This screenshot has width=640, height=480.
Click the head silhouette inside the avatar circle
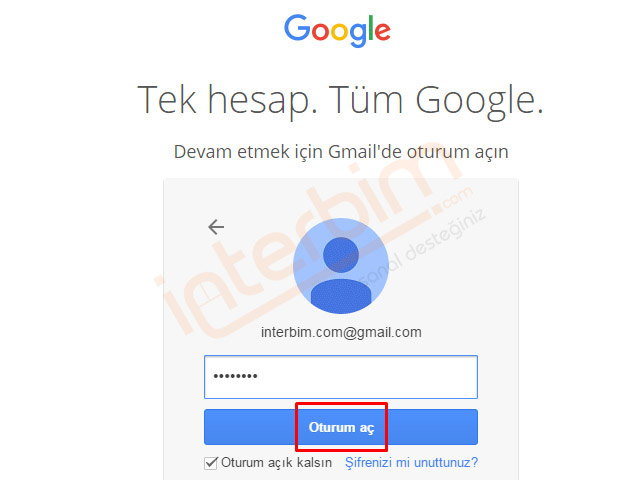tap(341, 254)
